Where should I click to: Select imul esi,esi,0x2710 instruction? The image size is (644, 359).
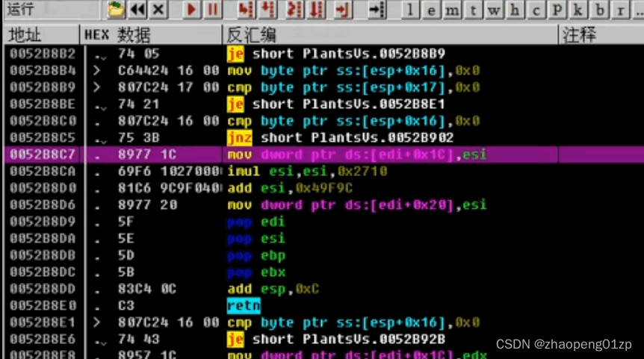(x=307, y=171)
